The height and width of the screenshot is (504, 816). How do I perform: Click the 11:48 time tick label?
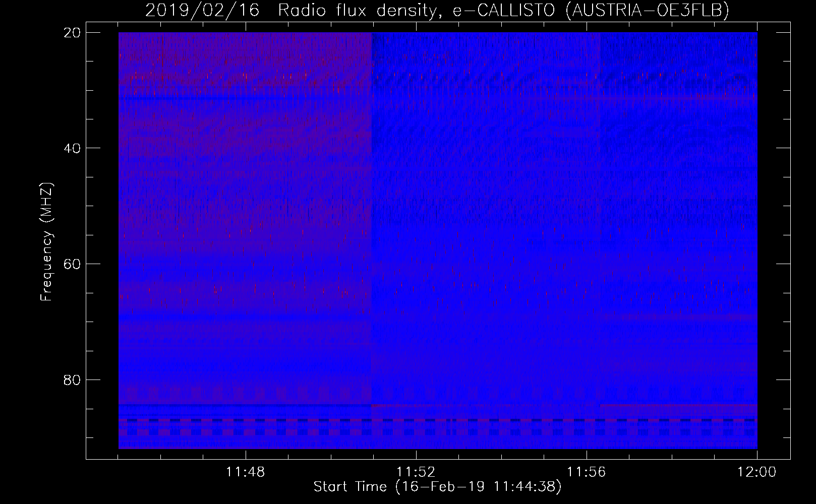coord(246,472)
